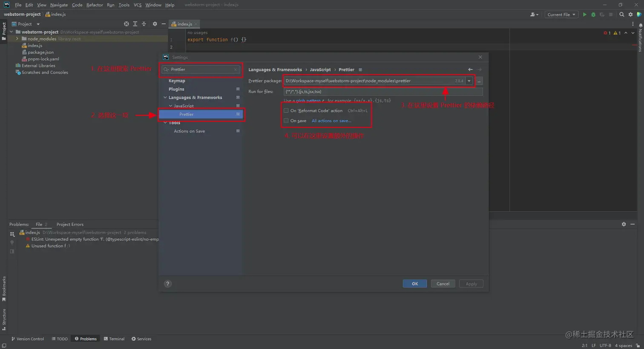Collapse the webstorm-project root tree node

[x=11, y=32]
